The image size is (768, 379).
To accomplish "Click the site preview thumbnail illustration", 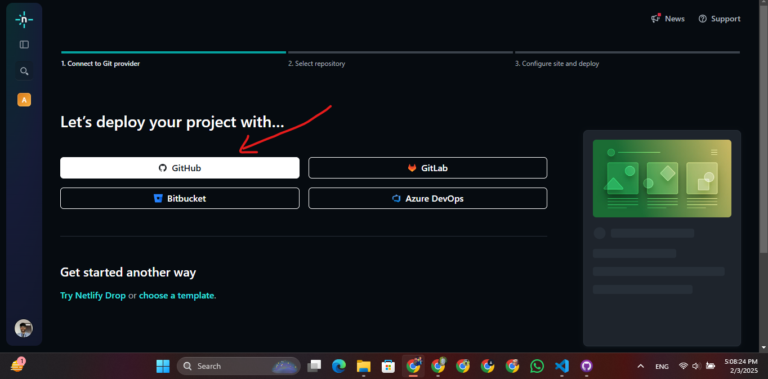I will [x=662, y=178].
